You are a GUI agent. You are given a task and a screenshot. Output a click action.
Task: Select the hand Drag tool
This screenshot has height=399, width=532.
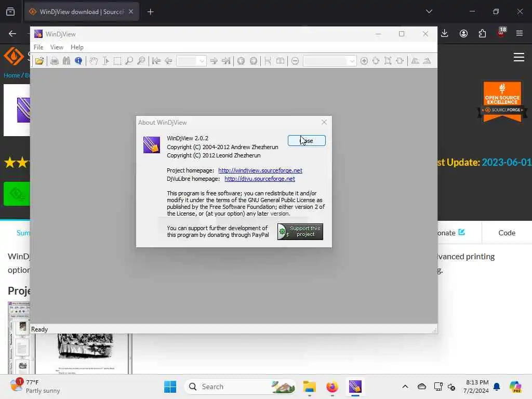94,61
